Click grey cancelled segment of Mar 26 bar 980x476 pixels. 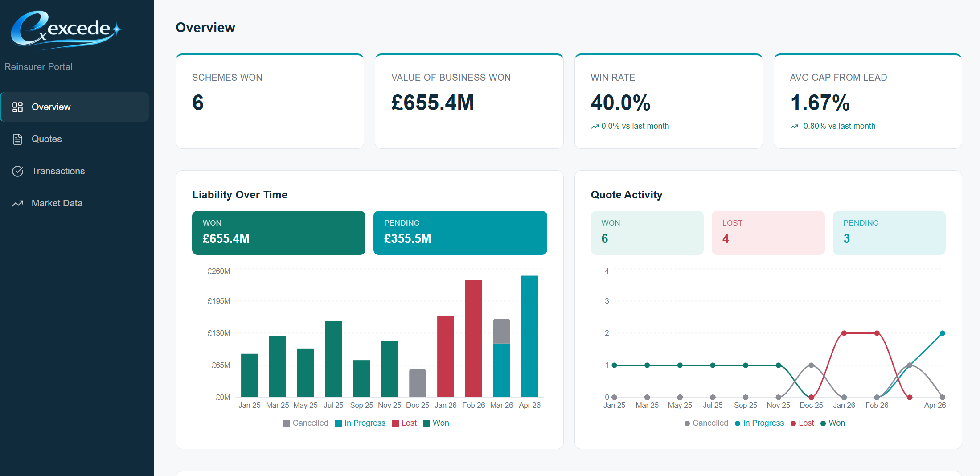click(501, 331)
